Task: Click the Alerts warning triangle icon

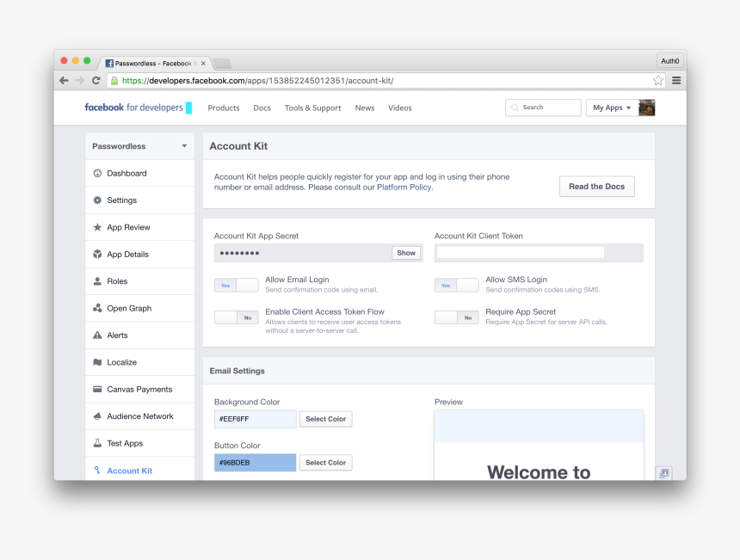Action: (97, 335)
